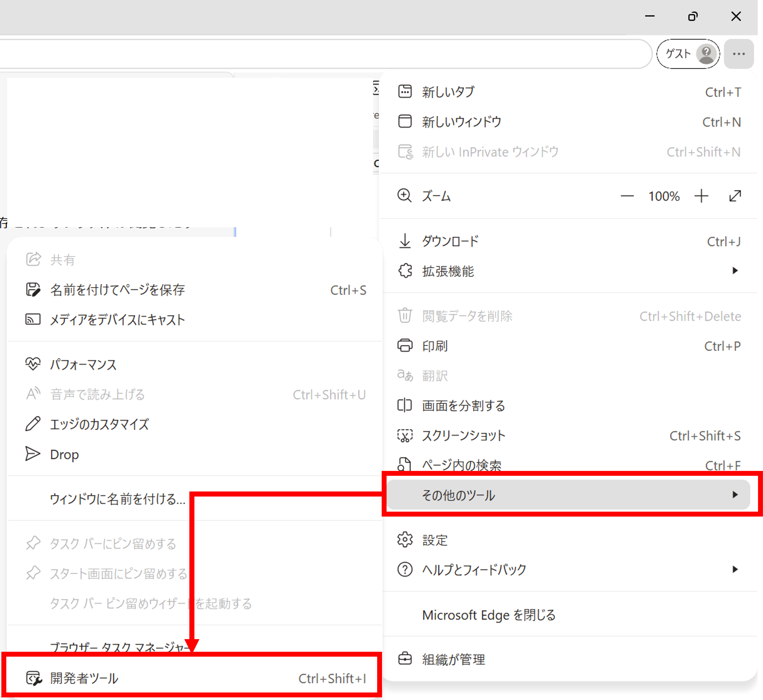This screenshot has width=763, height=700.
Task: Click the screenshot scissors icon
Action: [405, 435]
